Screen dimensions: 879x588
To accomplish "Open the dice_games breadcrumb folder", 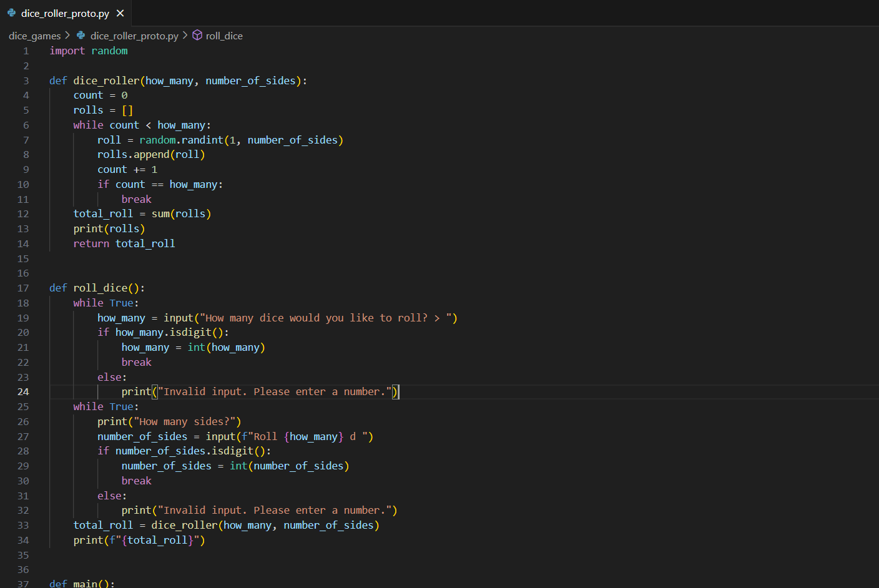I will click(x=34, y=36).
